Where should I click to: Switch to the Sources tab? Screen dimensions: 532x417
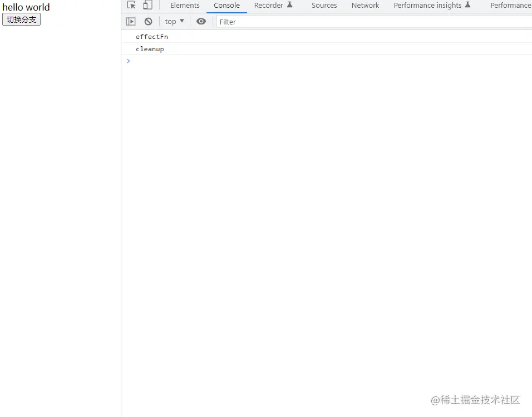(x=324, y=6)
